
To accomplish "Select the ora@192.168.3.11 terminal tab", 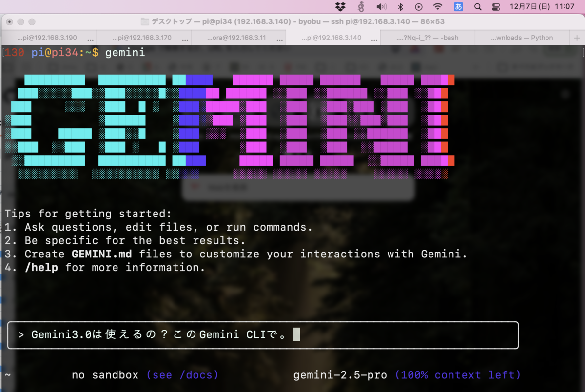I will click(x=238, y=38).
